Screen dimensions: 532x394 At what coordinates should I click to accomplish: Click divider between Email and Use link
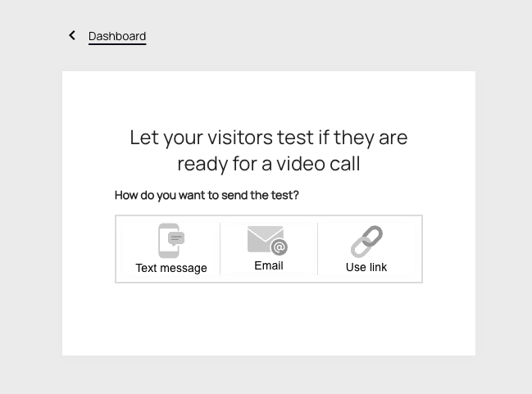coord(317,249)
